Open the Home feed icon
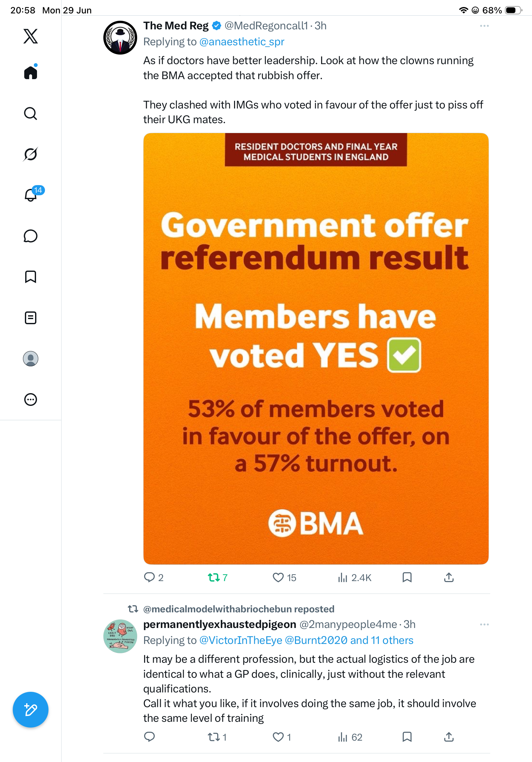532x762 pixels. point(31,72)
